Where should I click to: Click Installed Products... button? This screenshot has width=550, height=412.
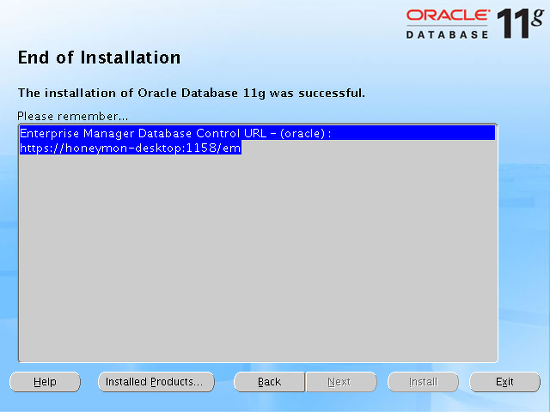[x=156, y=382]
